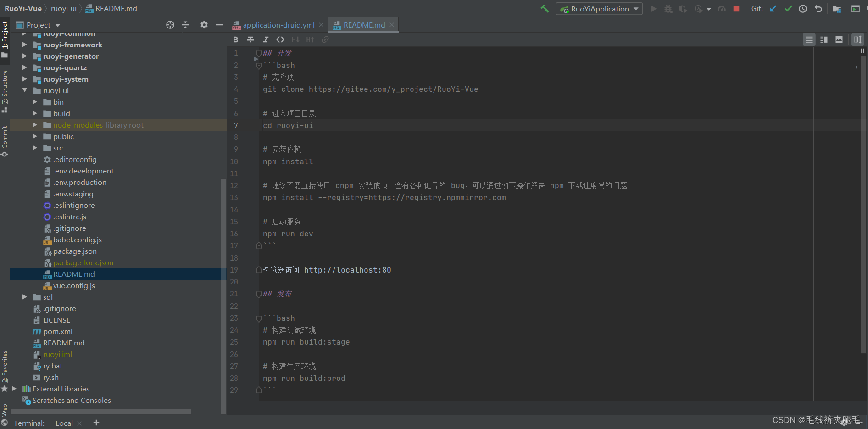
Task: Click the decrease header level icon
Action: pos(295,39)
